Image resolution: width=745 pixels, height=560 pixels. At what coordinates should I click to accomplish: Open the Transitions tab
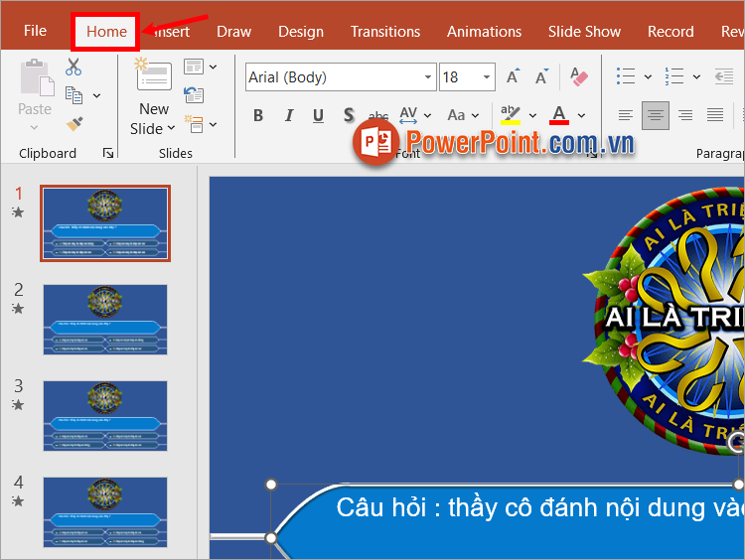click(385, 32)
